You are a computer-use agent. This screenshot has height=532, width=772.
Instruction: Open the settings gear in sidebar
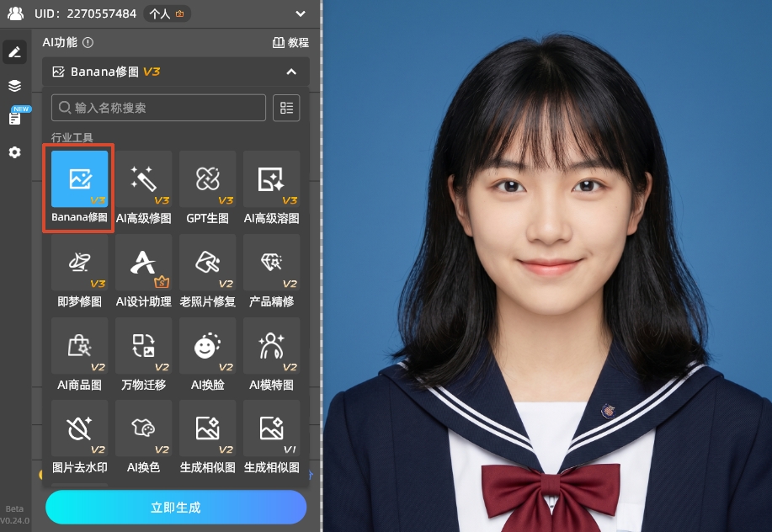(14, 152)
